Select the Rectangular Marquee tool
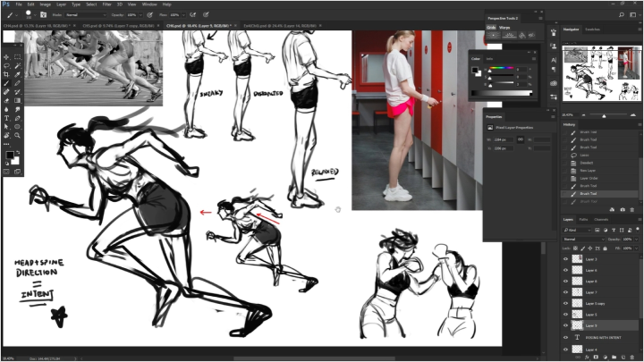 pos(17,57)
